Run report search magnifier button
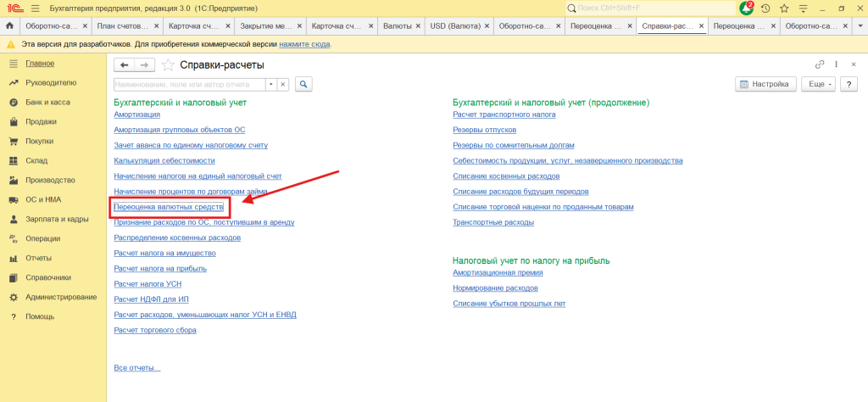 tap(303, 84)
